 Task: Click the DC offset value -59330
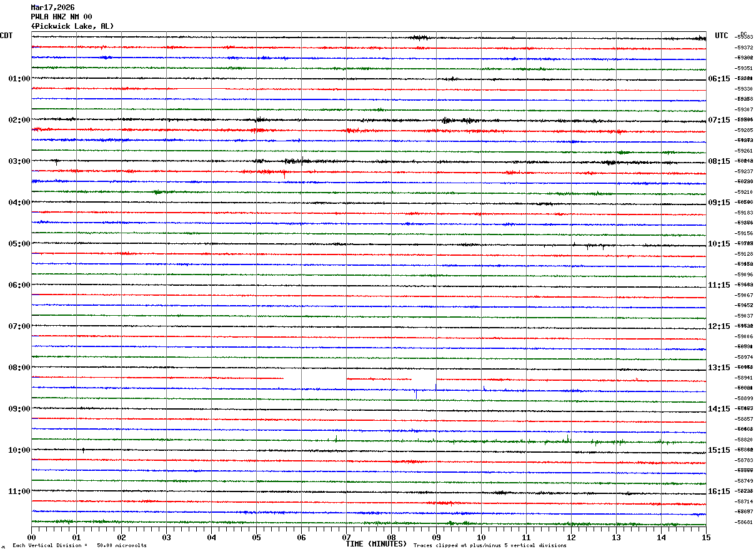[x=744, y=89]
